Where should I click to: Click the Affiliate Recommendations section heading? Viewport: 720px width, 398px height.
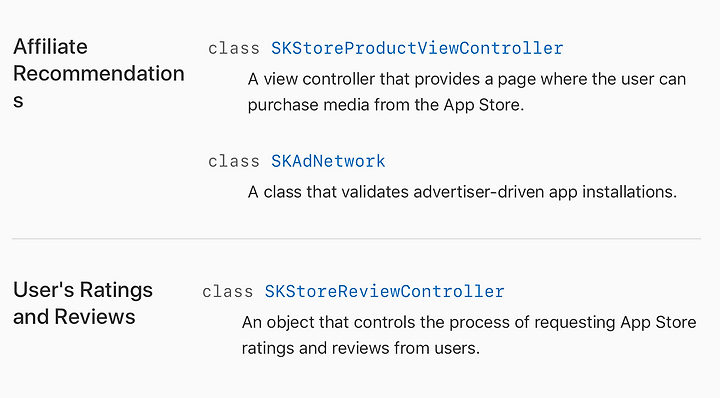point(99,73)
